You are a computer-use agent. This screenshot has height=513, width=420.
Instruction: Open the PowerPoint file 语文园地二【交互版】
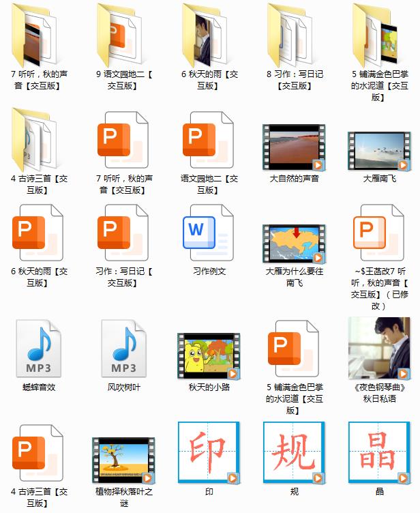209,138
